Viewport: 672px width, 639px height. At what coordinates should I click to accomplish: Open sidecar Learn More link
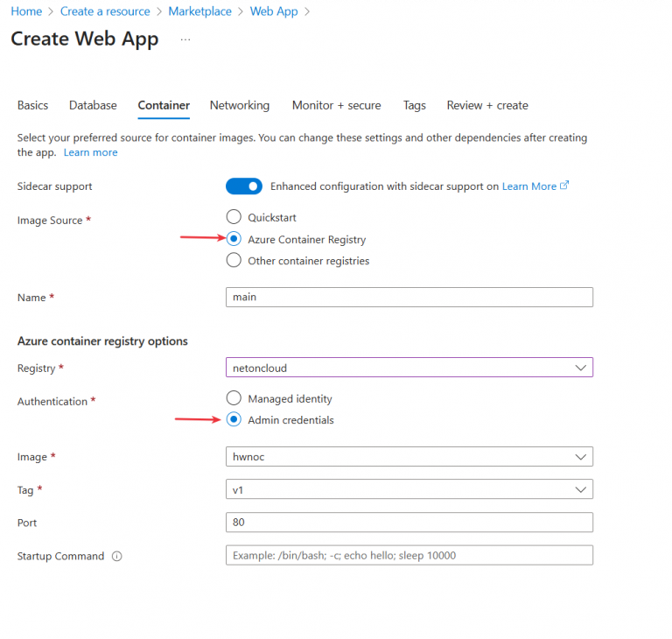pyautogui.click(x=529, y=186)
